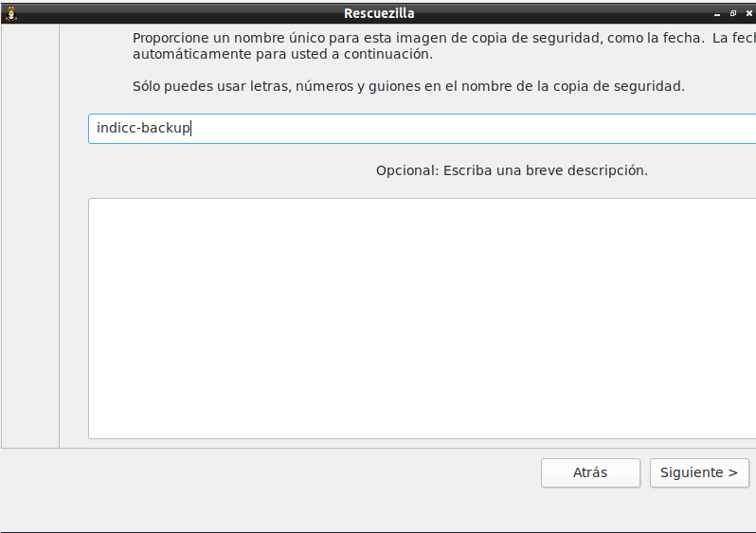Click the 'Opcional: Escriba una breve descripción' label

(512, 171)
